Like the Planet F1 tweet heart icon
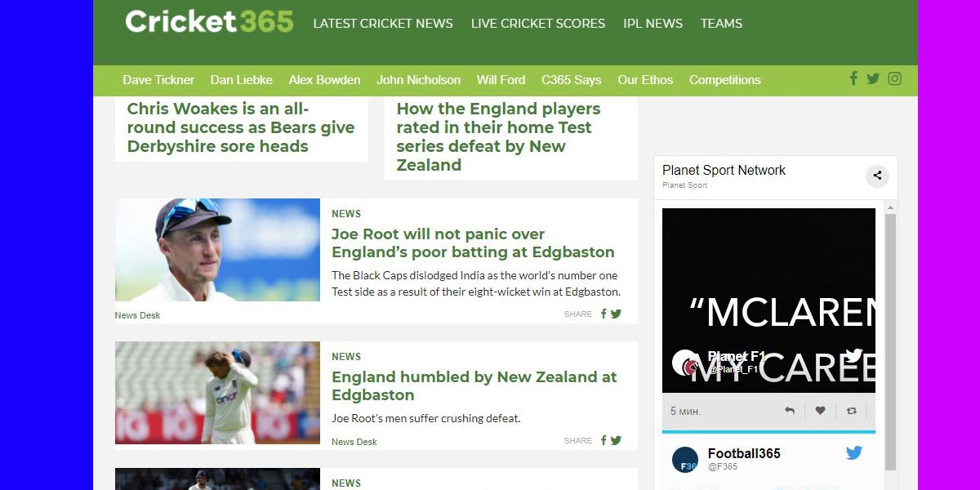The width and height of the screenshot is (980, 490). click(820, 411)
